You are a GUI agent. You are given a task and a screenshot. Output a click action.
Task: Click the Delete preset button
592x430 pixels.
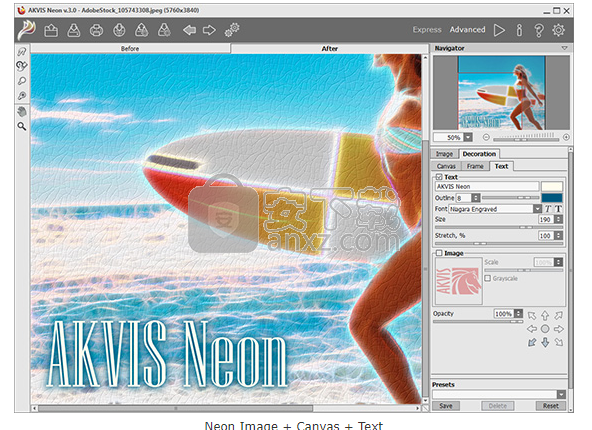498,406
